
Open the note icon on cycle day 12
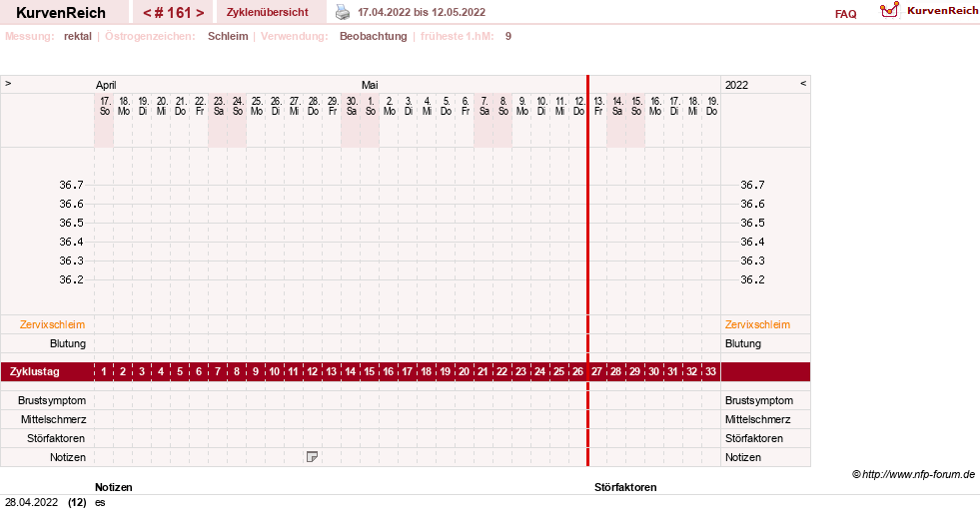pyautogui.click(x=312, y=457)
